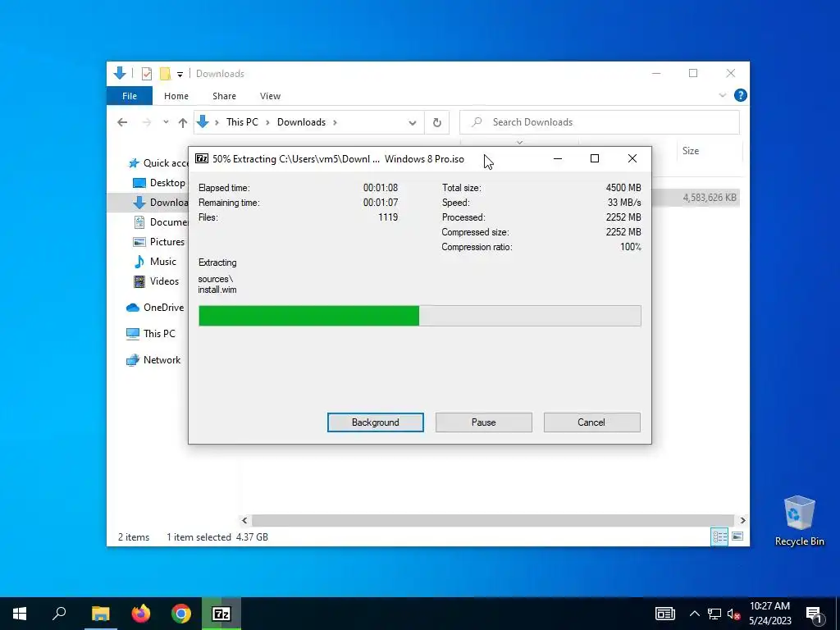Click This PC in address breadcrumb
This screenshot has height=630, width=840.
242,122
